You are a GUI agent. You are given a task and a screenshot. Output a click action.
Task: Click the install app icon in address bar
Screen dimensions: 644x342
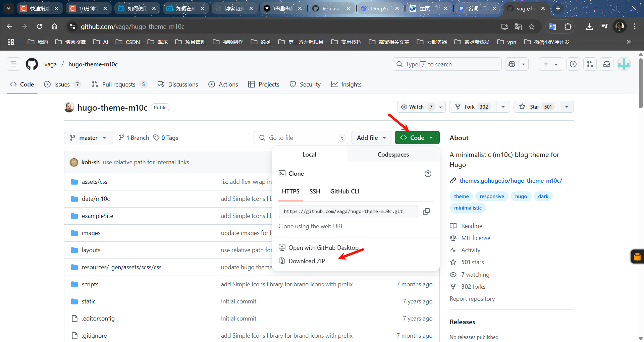pos(504,26)
